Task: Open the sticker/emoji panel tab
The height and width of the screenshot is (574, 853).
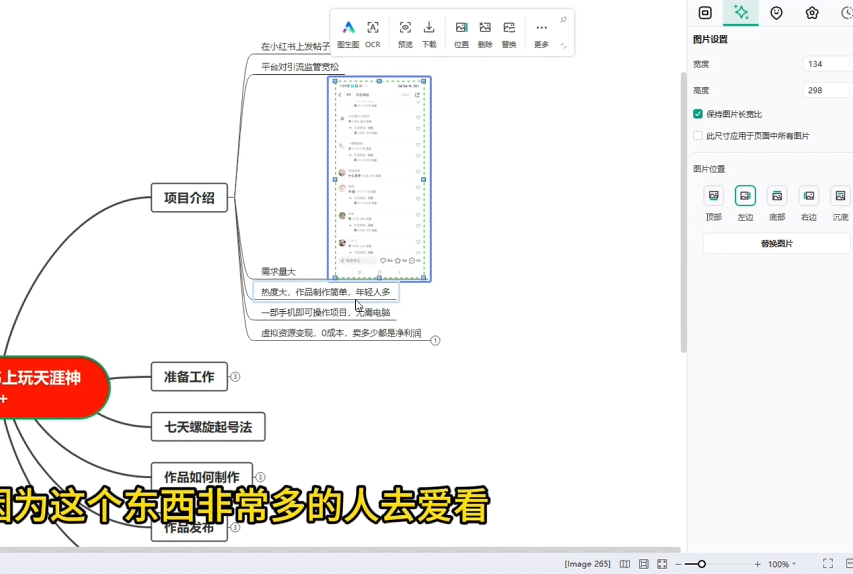Action: click(x=776, y=13)
